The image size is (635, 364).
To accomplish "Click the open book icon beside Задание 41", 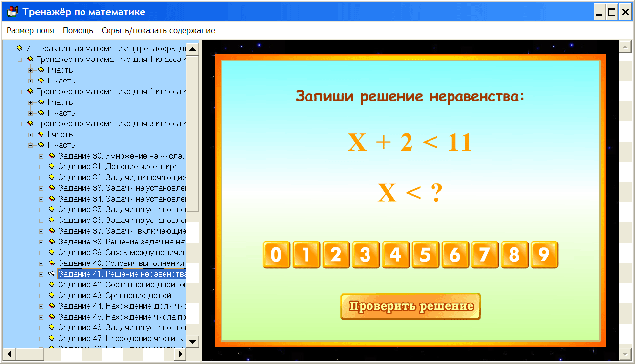I will coord(51,274).
